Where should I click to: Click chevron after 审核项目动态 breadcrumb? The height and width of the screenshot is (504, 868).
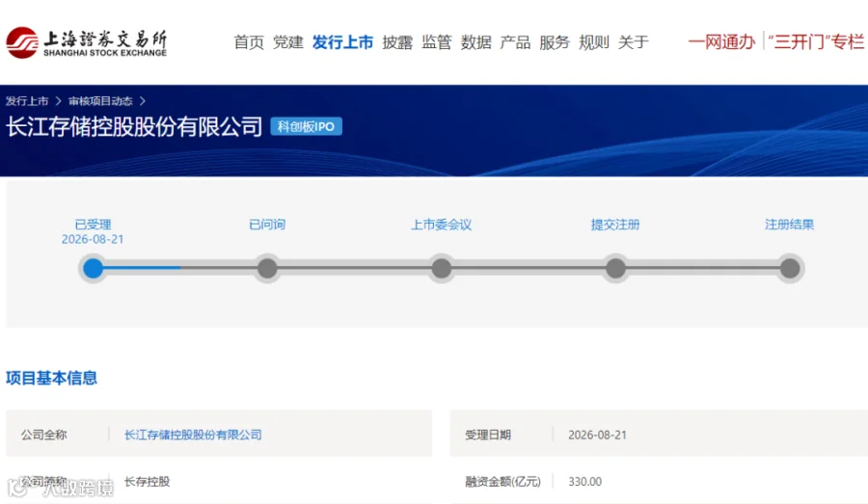[143, 101]
